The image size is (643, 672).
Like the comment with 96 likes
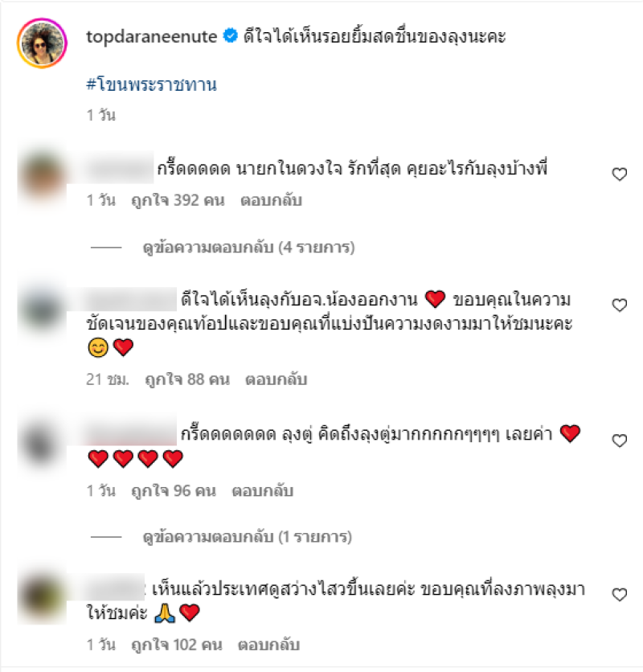(x=620, y=440)
